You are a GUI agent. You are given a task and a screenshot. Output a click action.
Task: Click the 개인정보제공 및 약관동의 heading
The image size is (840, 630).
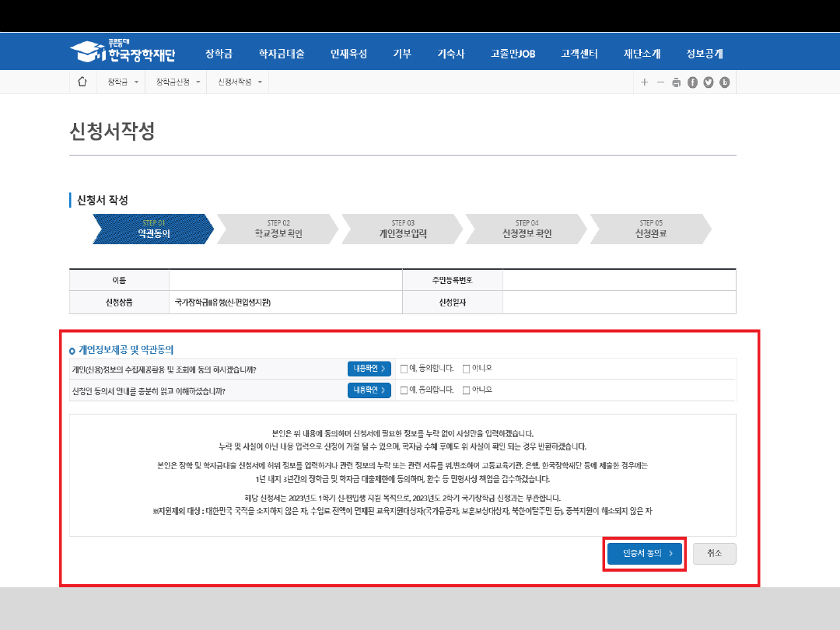tap(126, 350)
